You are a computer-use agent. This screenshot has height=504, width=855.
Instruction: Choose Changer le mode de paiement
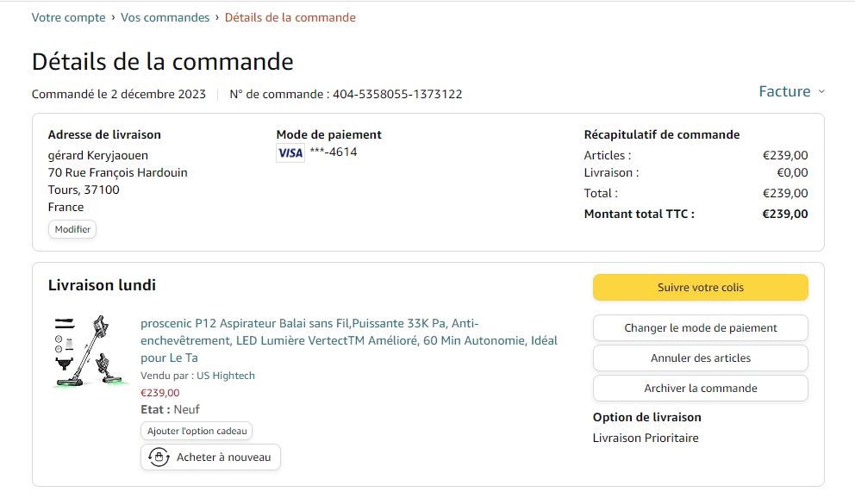coord(700,328)
